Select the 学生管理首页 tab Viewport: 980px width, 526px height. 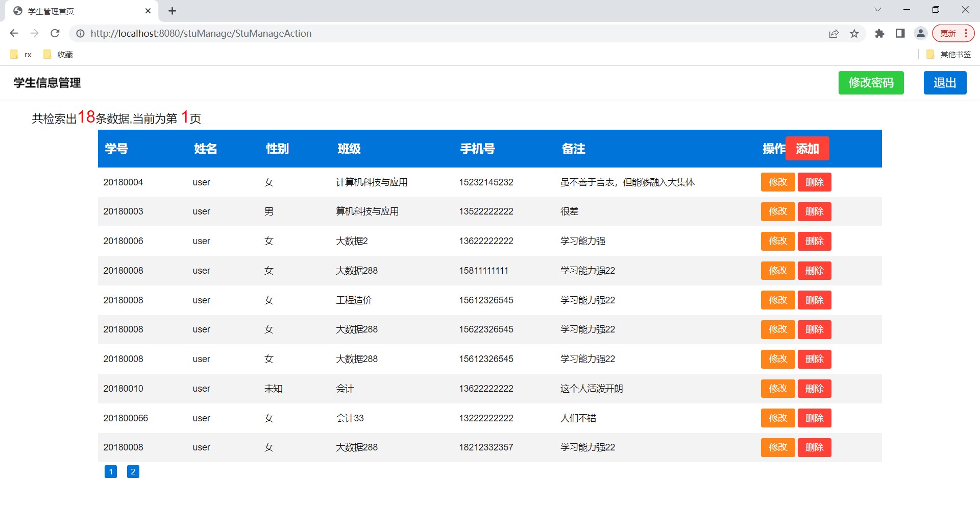82,11
